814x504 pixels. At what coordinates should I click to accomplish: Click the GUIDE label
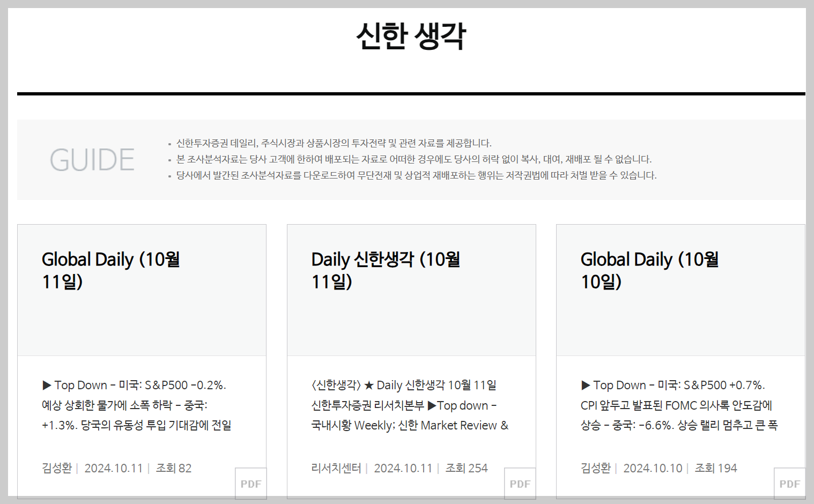point(92,160)
